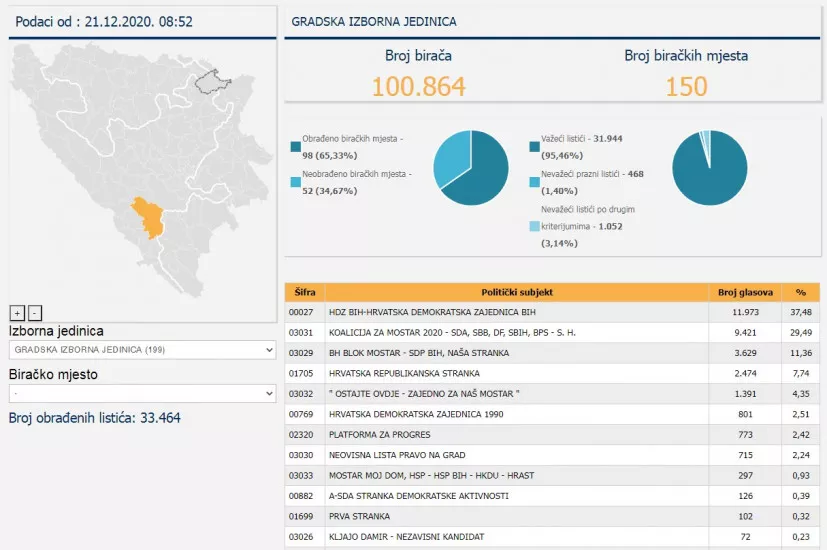The image size is (827, 550).
Task: Click light blue Neobrađeno biračkih mjesta legend swatch
Action: (x=296, y=182)
